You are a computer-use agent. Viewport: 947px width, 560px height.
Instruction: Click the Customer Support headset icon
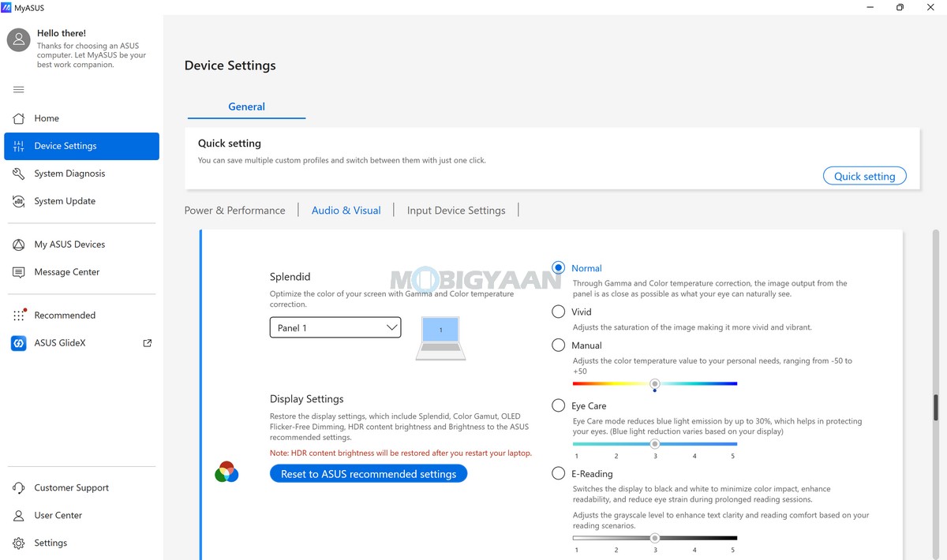click(x=19, y=488)
